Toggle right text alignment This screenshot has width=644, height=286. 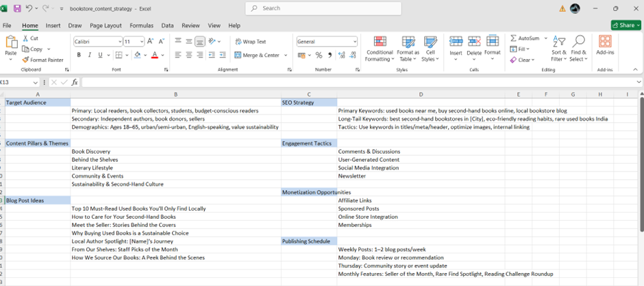click(200, 55)
